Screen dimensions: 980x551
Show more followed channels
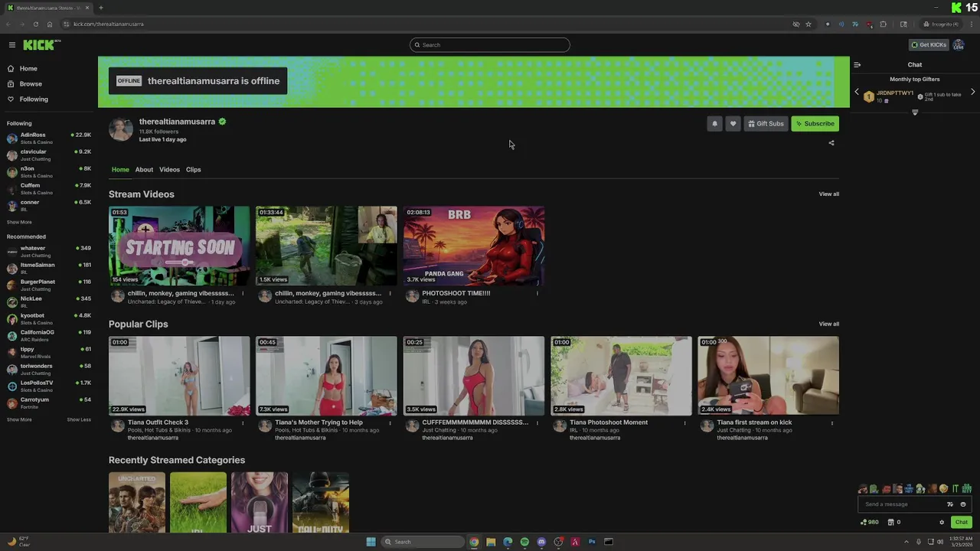coord(19,223)
